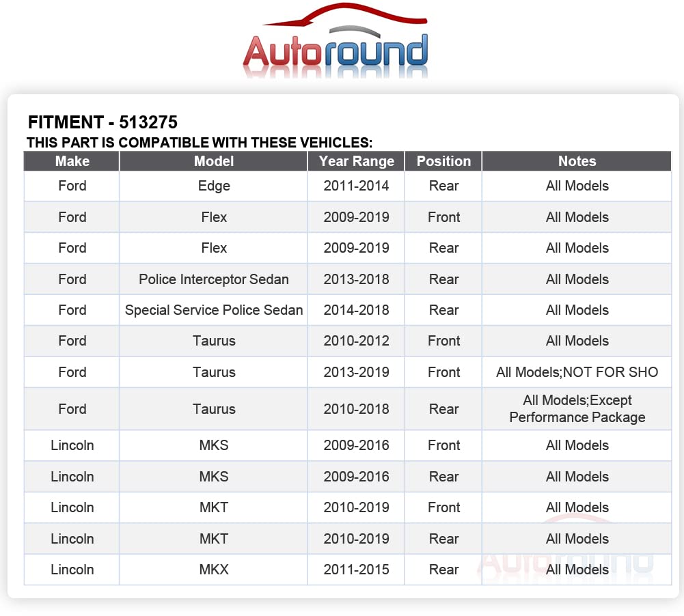This screenshot has height=616, width=684.
Task: Select the Edge model cell
Action: coord(214,186)
